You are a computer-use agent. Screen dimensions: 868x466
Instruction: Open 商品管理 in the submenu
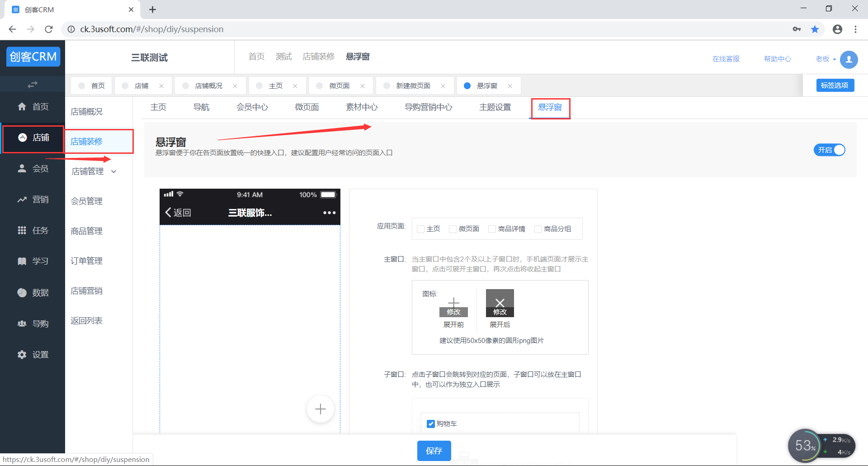(x=87, y=231)
